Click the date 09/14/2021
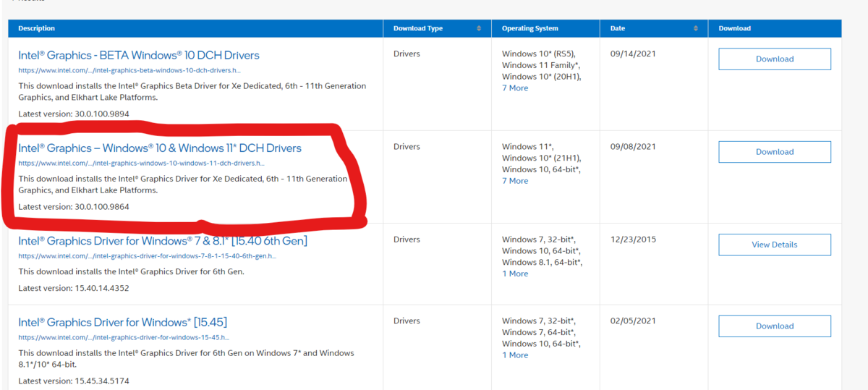The width and height of the screenshot is (868, 390). [x=633, y=54]
